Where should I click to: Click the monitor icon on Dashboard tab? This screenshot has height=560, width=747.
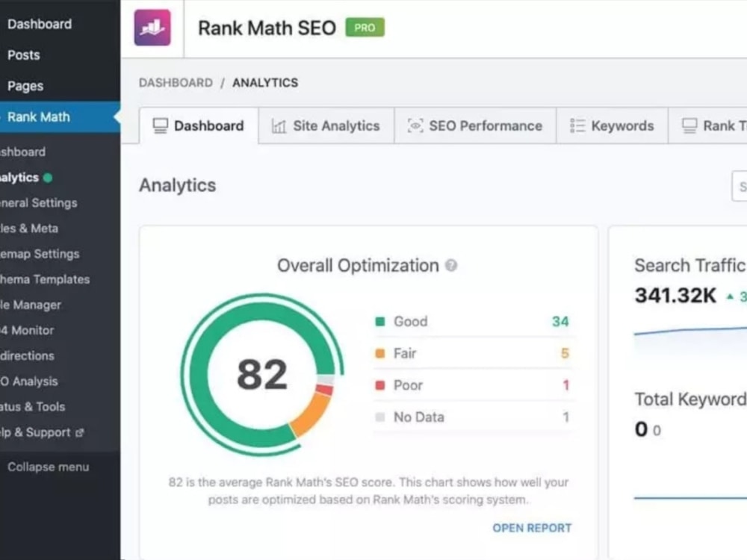(x=160, y=125)
